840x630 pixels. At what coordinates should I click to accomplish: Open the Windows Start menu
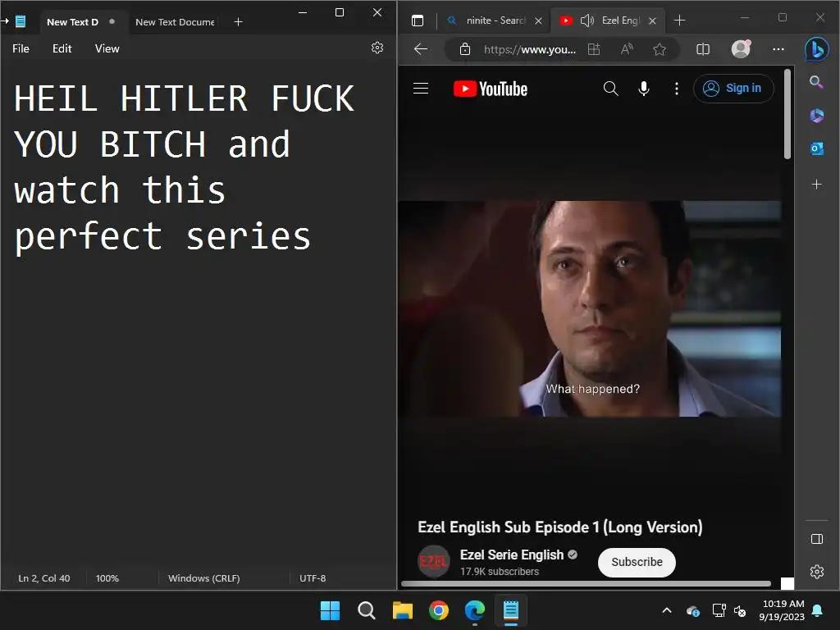click(330, 610)
